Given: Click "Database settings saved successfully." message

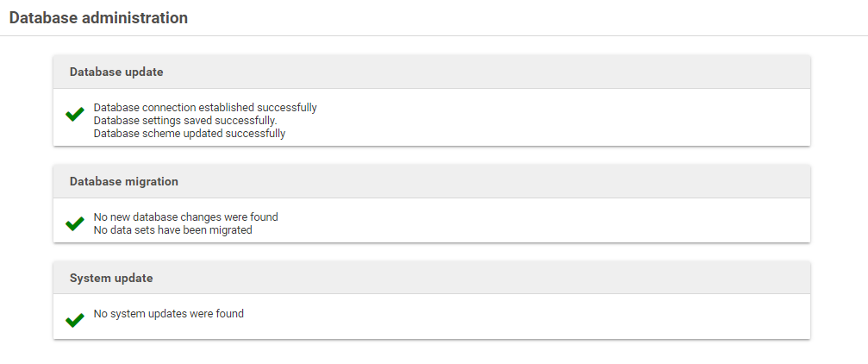Looking at the screenshot, I should pos(184,121).
